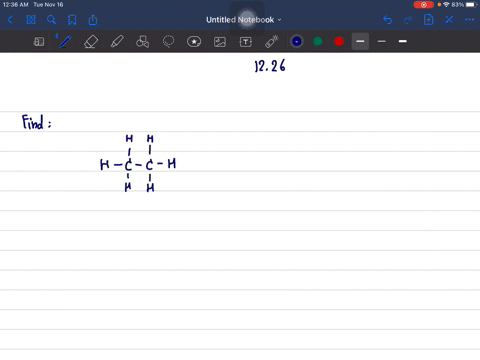Tap the 12:36 AM clock in status bar
This screenshot has width=480, height=360.
pyautogui.click(x=15, y=5)
